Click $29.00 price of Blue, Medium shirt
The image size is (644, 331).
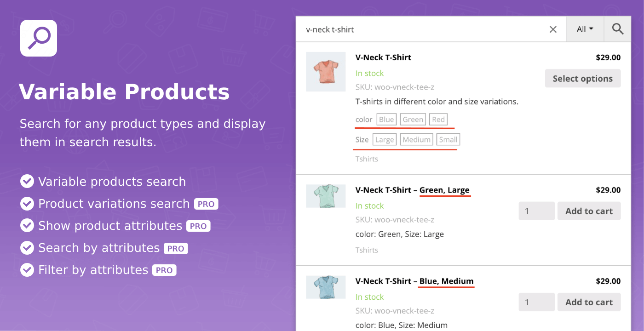(x=608, y=281)
